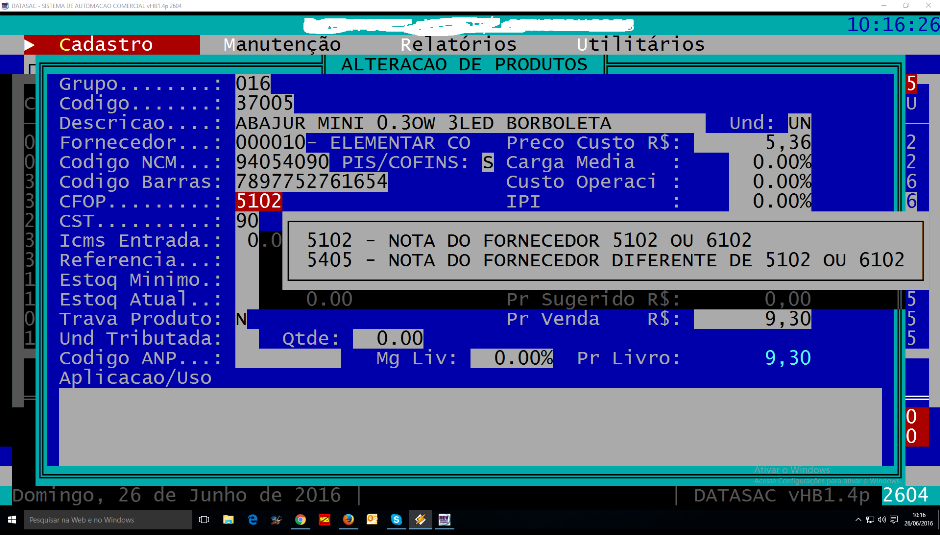
Task: Launch Microsoft Edge from the taskbar
Action: (x=252, y=519)
